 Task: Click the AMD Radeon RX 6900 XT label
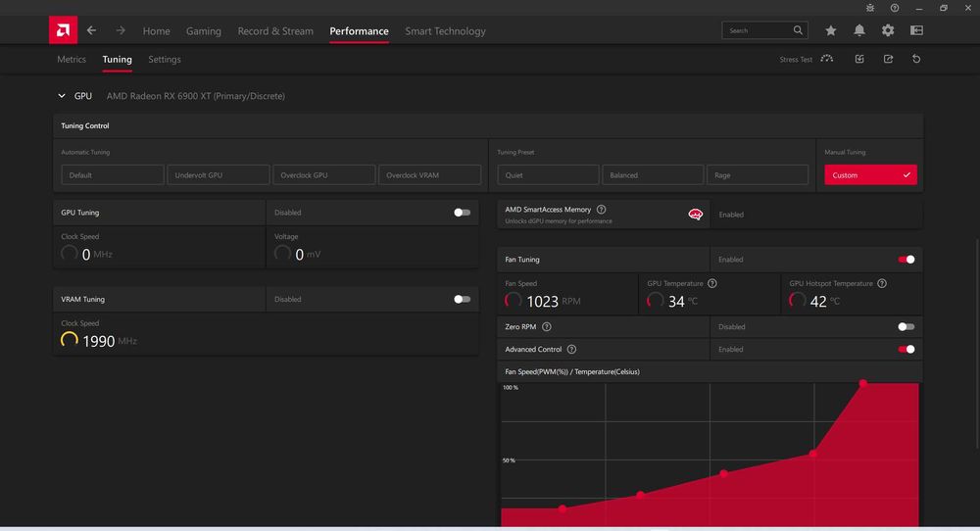point(196,96)
